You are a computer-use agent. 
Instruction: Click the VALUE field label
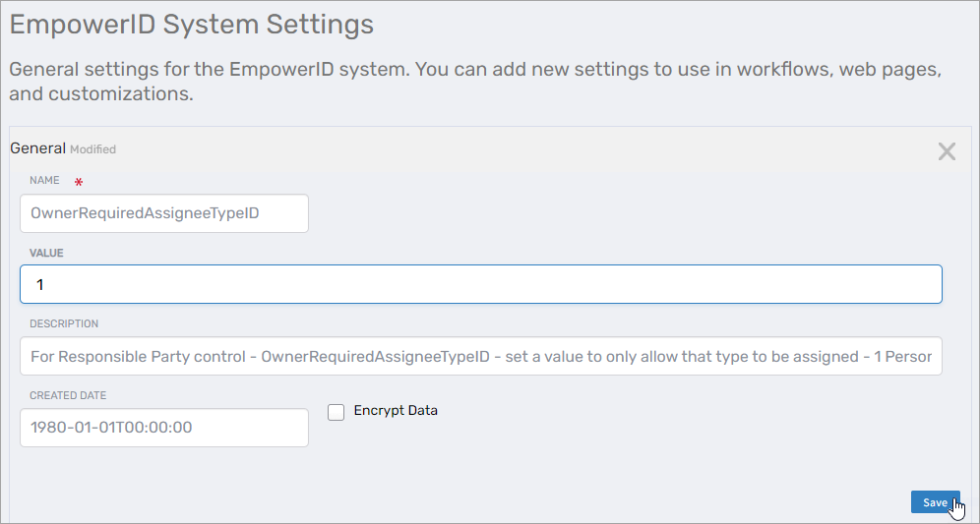pos(46,253)
